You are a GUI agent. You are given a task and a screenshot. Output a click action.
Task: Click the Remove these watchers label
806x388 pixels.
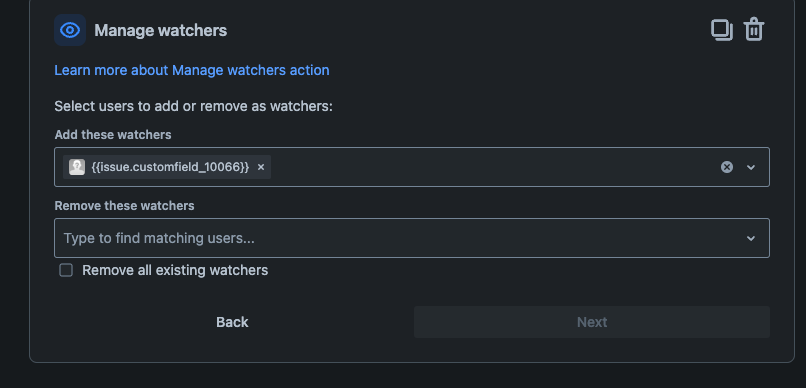[124, 206]
